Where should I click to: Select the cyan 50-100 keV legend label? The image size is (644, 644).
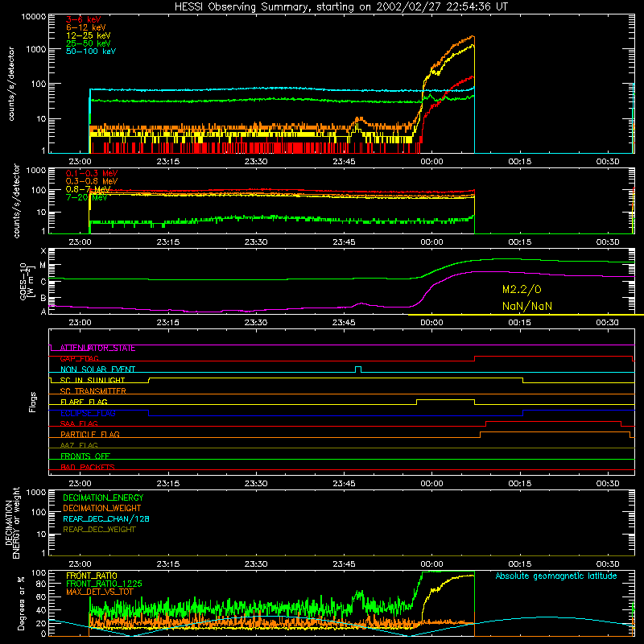(x=91, y=52)
